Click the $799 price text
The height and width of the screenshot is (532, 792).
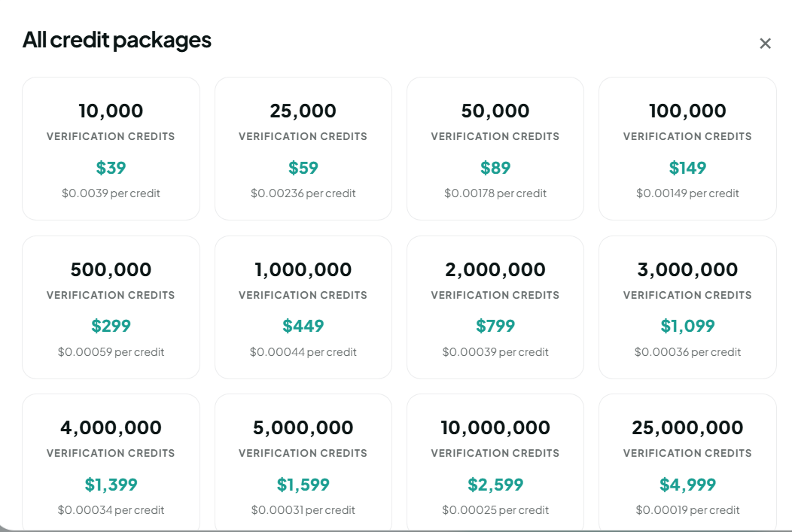(x=495, y=326)
